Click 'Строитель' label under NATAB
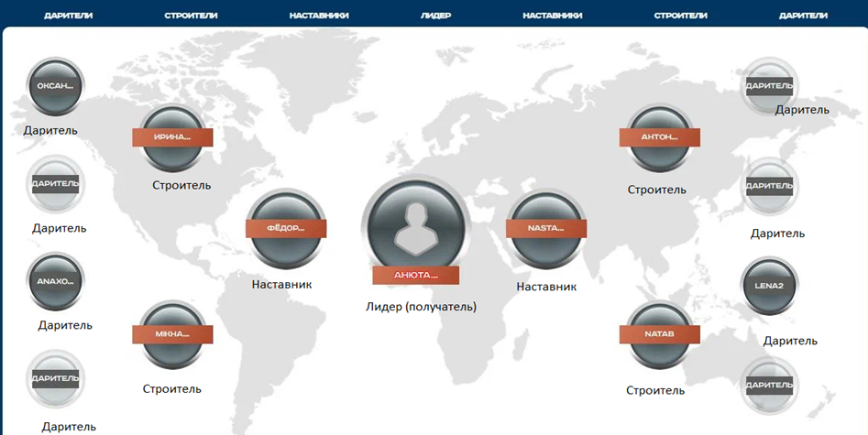The image size is (868, 435). pyautogui.click(x=655, y=391)
